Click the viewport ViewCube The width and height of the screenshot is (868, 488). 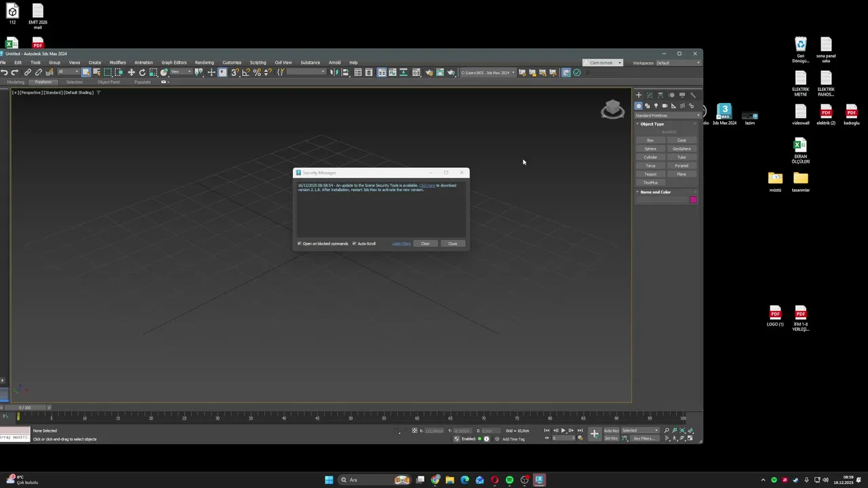pos(612,110)
